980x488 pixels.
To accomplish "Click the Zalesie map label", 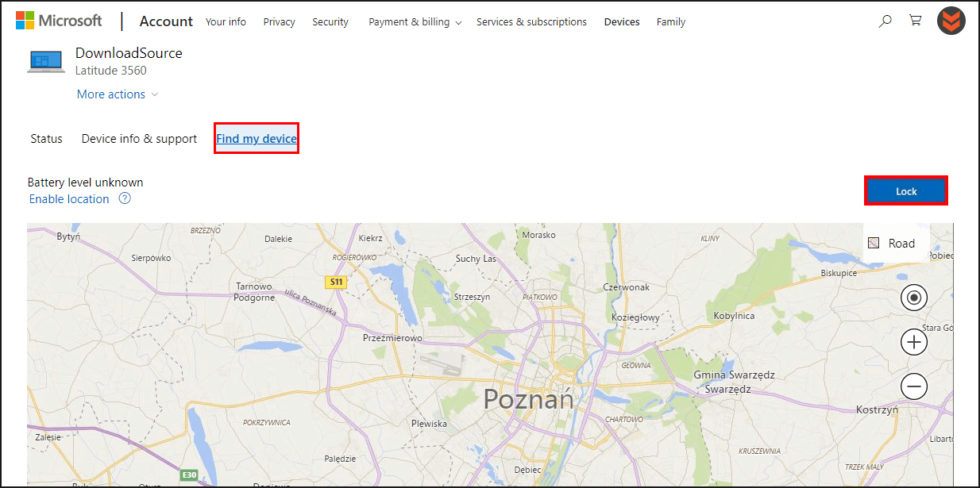I will point(48,436).
